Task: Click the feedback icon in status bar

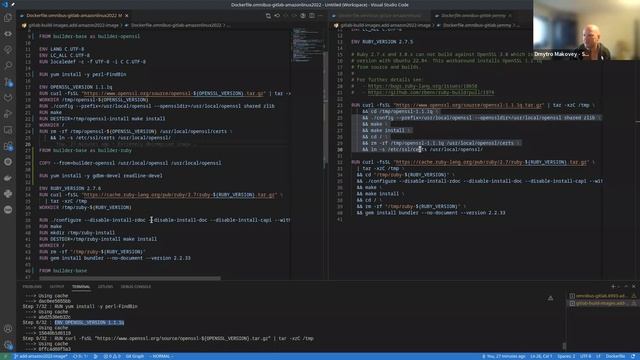Action: click(x=634, y=356)
